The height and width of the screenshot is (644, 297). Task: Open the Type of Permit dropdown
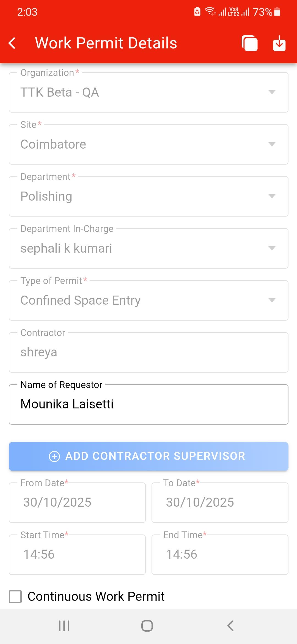coord(148,301)
